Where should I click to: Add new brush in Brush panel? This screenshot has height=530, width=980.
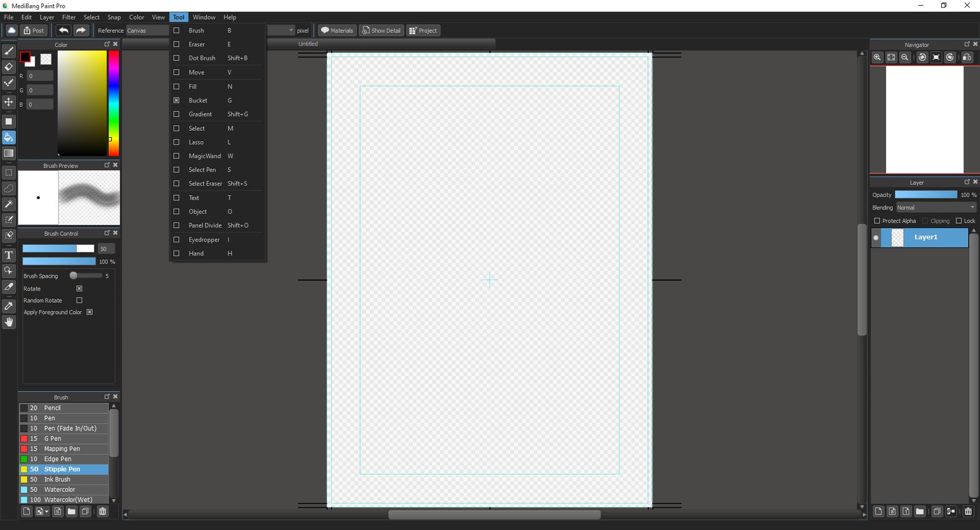click(x=26, y=511)
